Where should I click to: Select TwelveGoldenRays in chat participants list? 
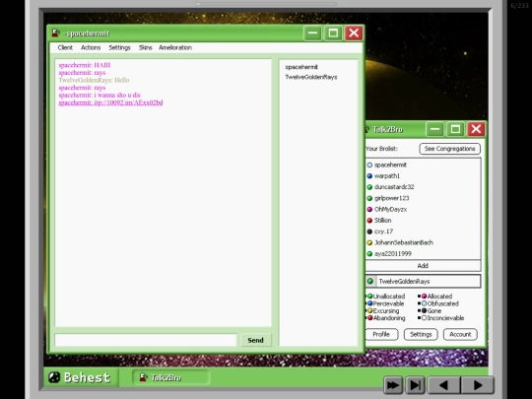(311, 77)
